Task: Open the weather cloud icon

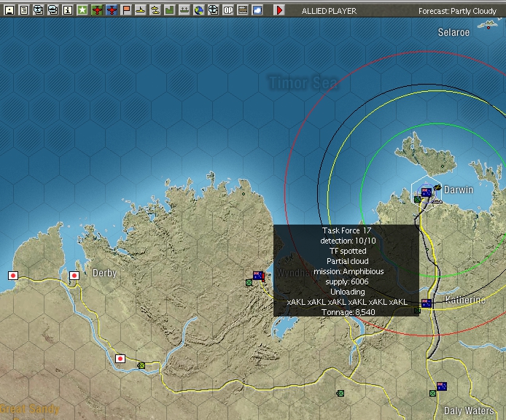Action: pyautogui.click(x=257, y=10)
